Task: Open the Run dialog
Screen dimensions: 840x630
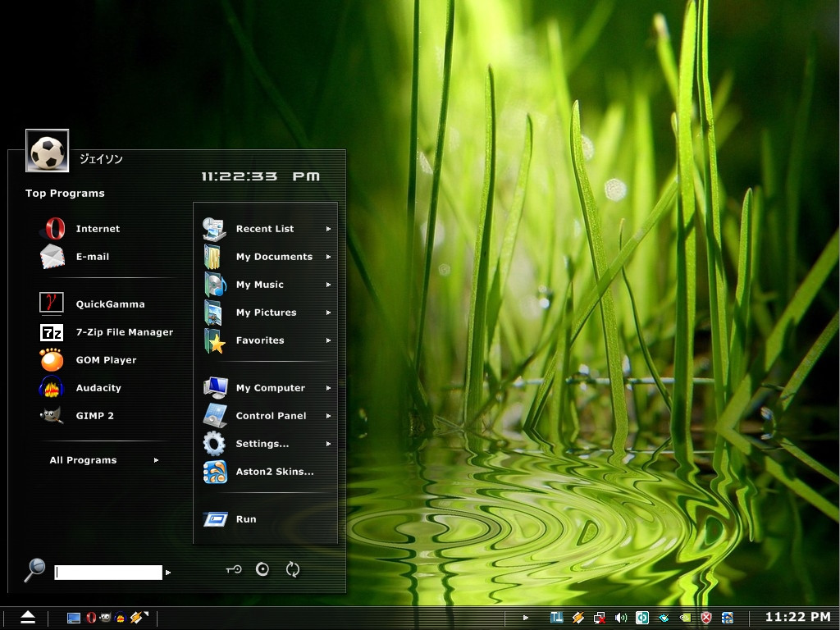Action: (245, 519)
